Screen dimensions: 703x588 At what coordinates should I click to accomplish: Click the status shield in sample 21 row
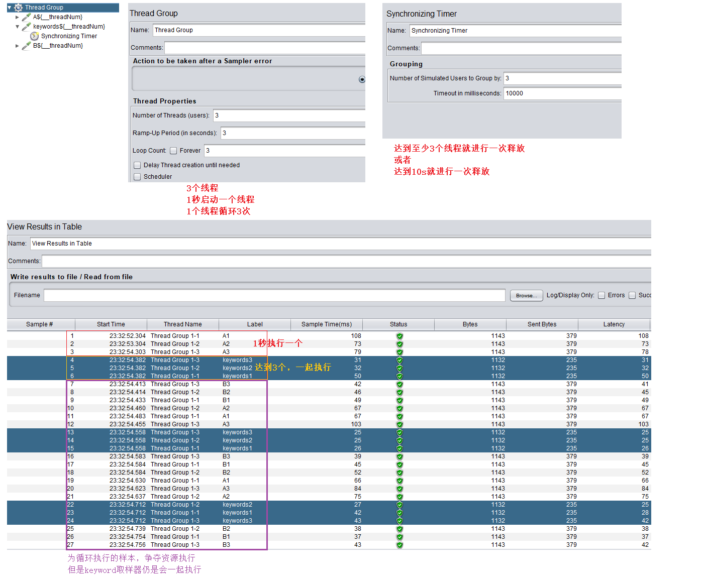[399, 497]
